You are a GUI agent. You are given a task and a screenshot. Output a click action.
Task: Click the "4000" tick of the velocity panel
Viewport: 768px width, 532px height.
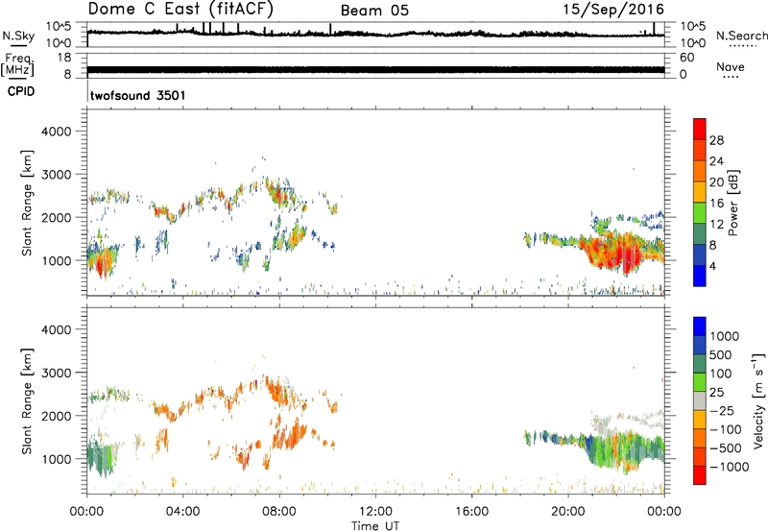tap(57, 329)
